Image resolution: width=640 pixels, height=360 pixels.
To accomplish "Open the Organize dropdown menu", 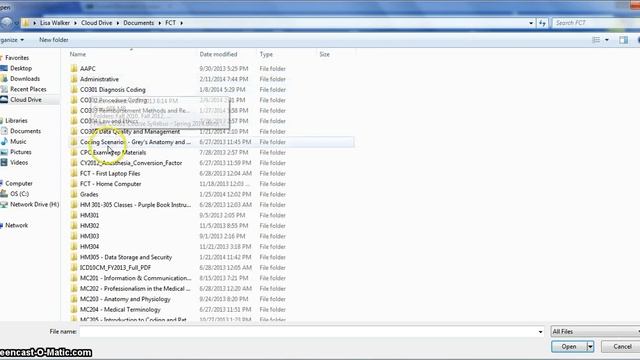I will [x=12, y=40].
